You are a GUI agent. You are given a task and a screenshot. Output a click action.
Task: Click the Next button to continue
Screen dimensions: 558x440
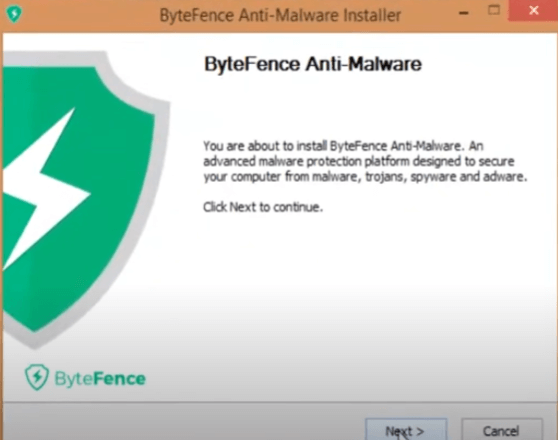(406, 429)
